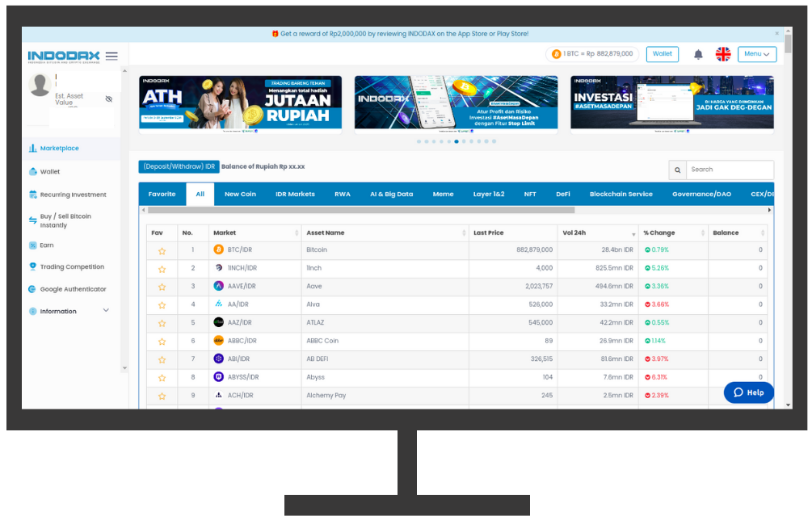Switch to the New Coin tab
Screen dimensions: 812x520
240,194
